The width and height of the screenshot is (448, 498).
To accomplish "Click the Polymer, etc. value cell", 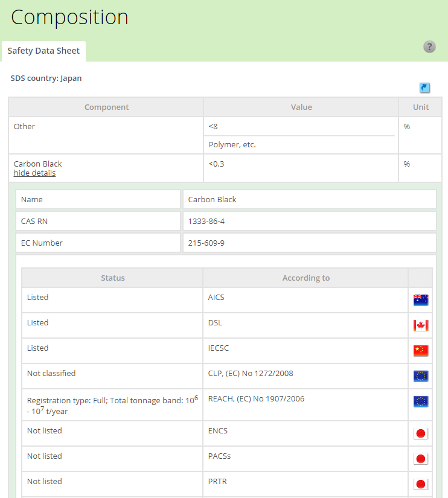I will coord(232,145).
